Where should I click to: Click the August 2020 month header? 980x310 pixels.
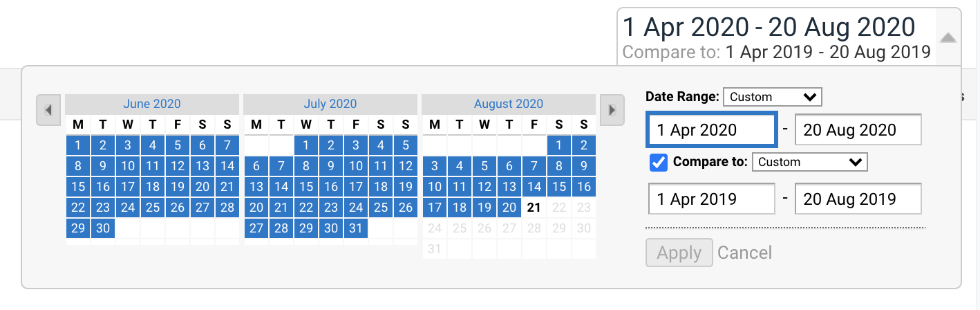coord(509,104)
